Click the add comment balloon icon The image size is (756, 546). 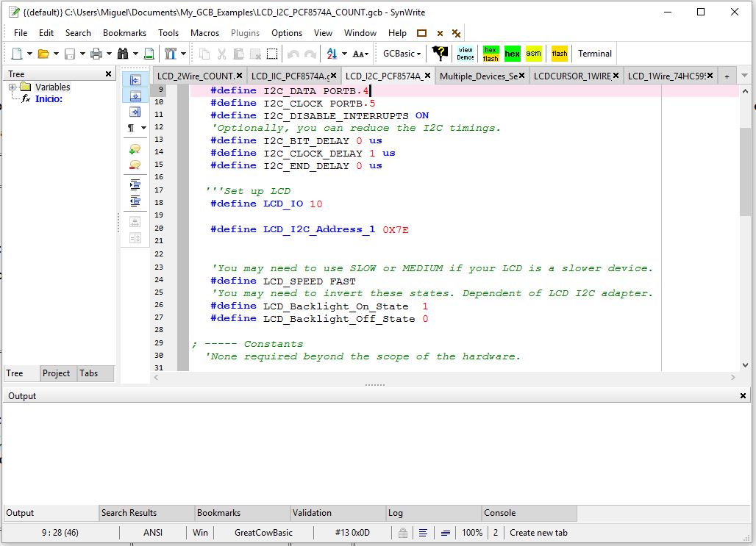coord(135,149)
